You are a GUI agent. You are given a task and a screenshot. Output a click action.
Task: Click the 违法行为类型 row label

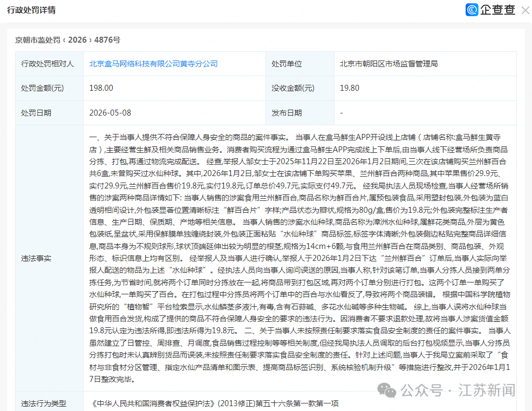pos(44,403)
